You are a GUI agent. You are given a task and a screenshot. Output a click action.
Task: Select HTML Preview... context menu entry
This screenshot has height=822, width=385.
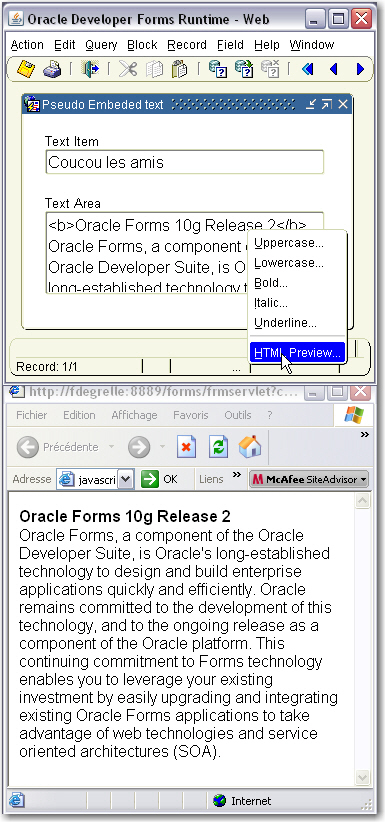click(x=297, y=353)
